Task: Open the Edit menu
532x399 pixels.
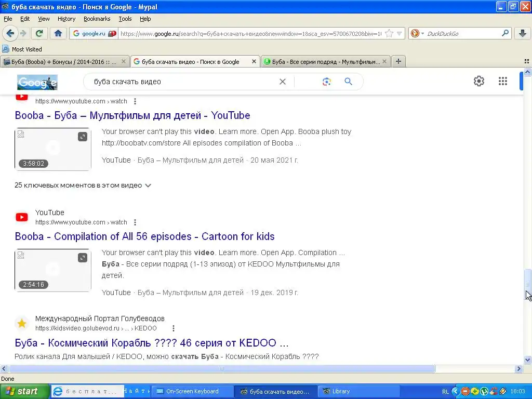Action: (x=25, y=19)
